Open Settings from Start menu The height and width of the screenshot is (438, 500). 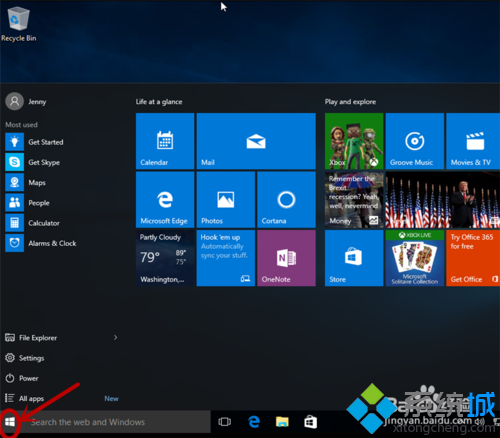25,358
